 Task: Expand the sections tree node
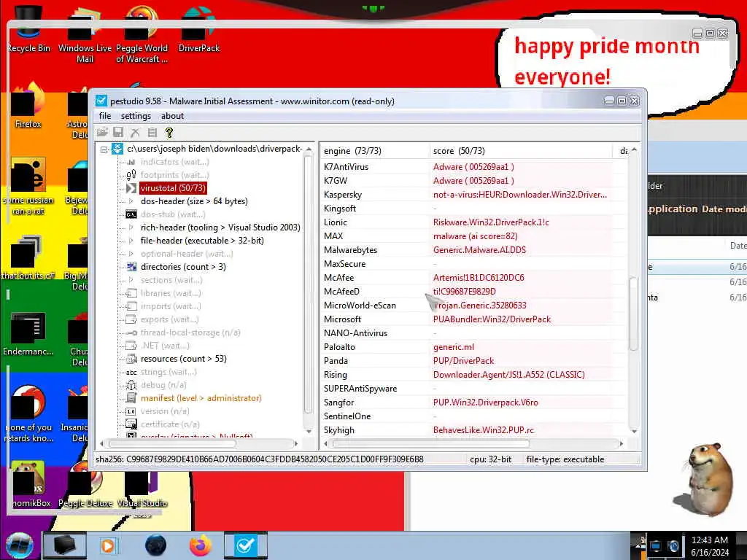pyautogui.click(x=131, y=280)
